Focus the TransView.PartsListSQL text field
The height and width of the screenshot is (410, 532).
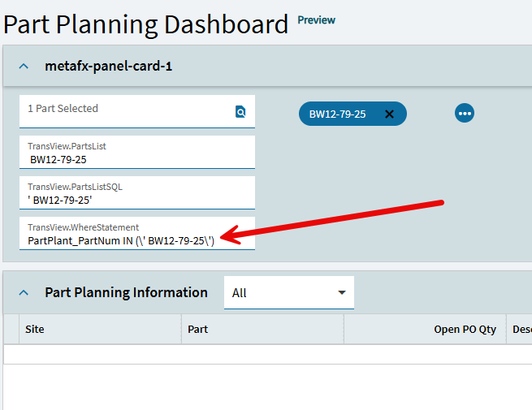tap(136, 199)
